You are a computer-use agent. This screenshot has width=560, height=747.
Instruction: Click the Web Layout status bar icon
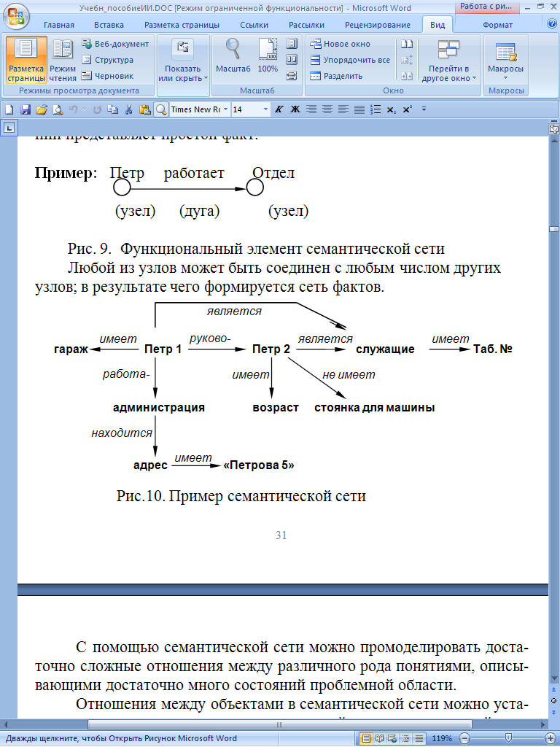(392, 739)
